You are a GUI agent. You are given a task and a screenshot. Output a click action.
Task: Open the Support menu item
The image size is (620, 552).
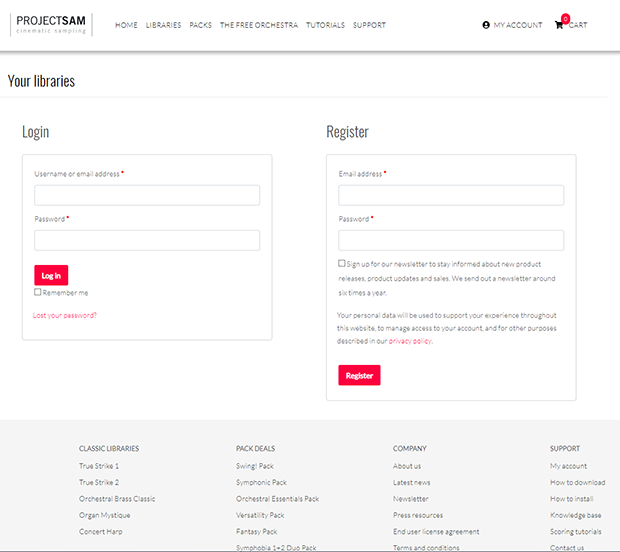pos(369,25)
